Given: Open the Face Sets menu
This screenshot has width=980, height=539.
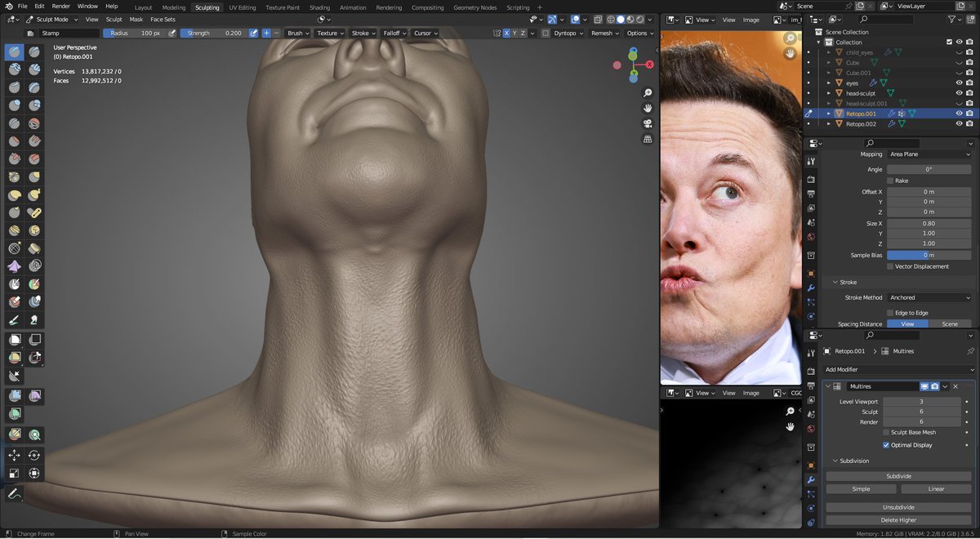Looking at the screenshot, I should tap(163, 19).
